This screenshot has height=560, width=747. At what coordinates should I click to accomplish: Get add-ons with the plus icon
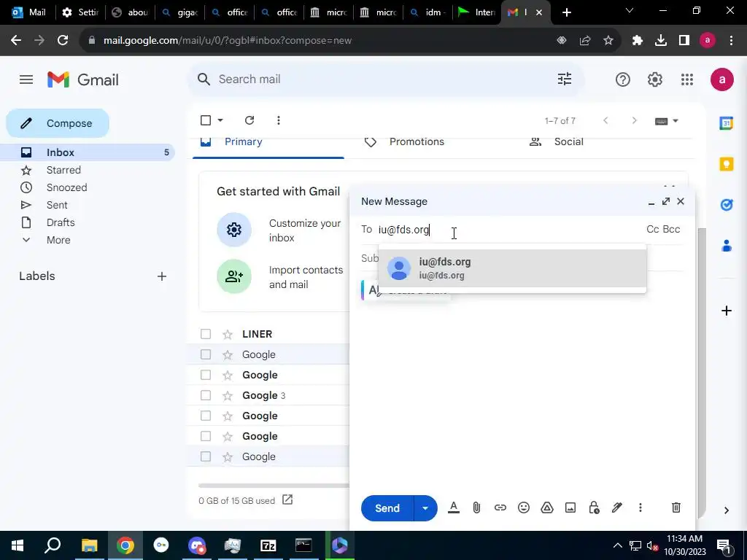click(x=726, y=311)
